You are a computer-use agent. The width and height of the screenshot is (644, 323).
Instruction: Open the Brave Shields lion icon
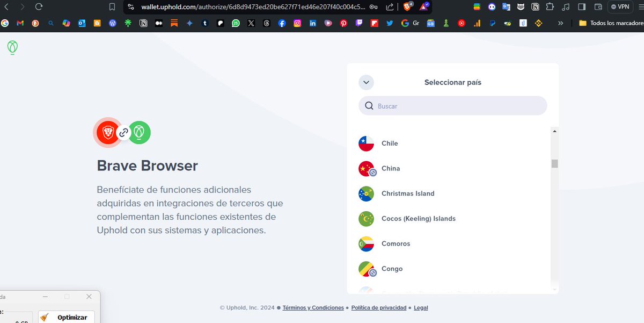(x=408, y=7)
